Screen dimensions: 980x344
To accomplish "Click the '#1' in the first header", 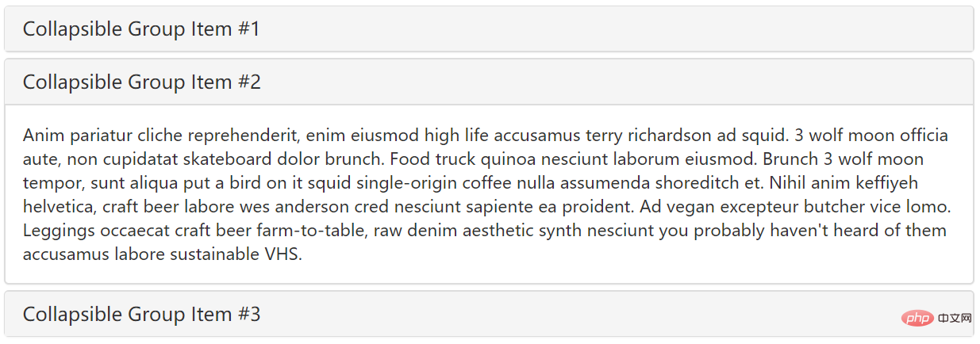I will (248, 29).
